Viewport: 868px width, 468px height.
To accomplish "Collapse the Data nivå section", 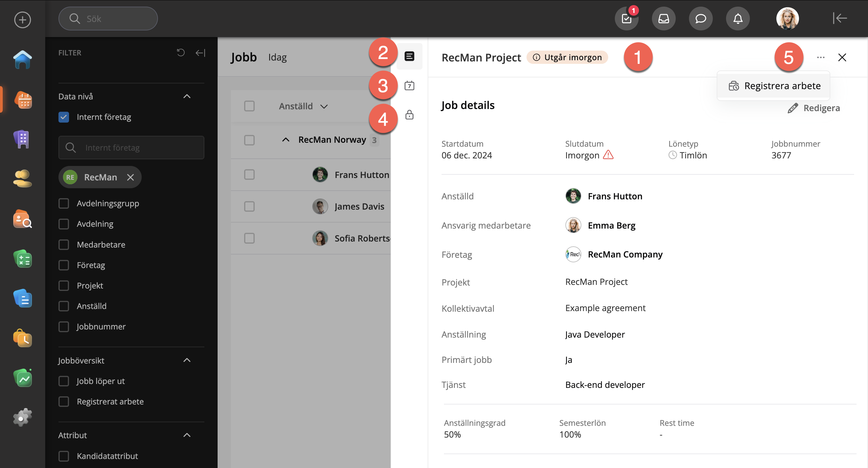I will (x=187, y=96).
